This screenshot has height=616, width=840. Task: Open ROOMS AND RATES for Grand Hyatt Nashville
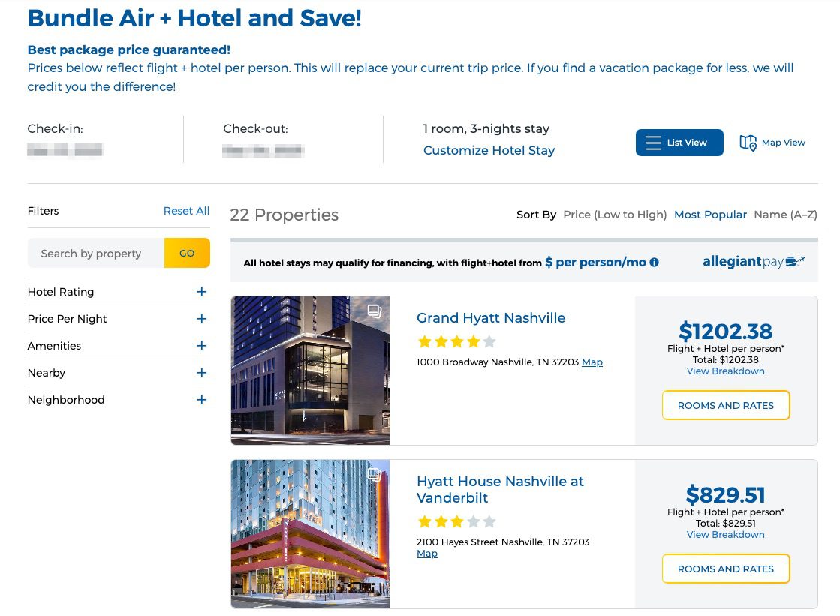pos(725,404)
